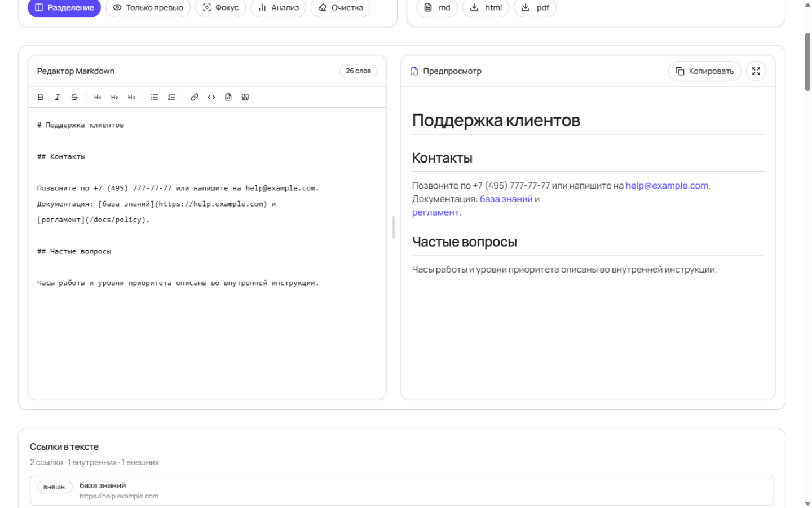The image size is (812, 508).
Task: Click the 26 слов word count badge
Action: point(358,71)
